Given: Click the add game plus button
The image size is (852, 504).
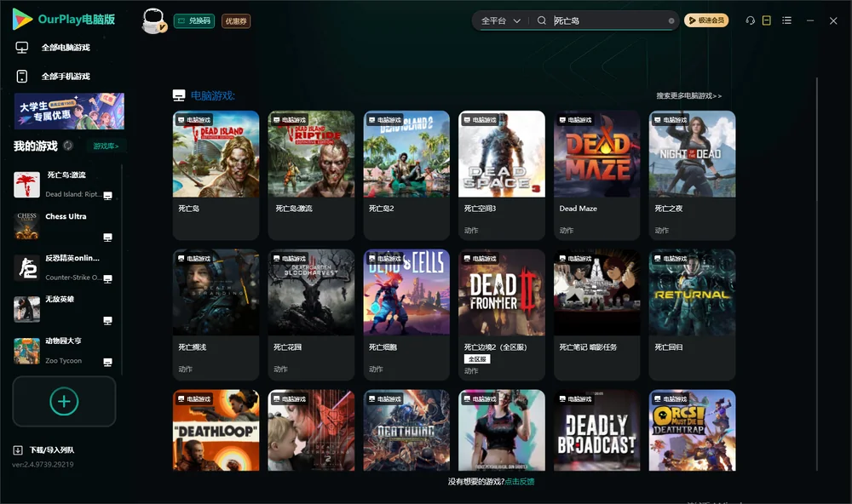Looking at the screenshot, I should 64,401.
